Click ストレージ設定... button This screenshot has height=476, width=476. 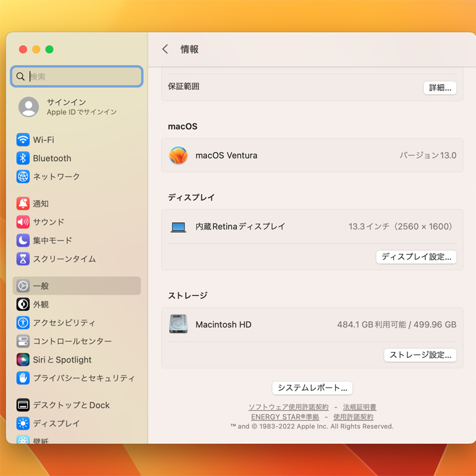(x=420, y=355)
